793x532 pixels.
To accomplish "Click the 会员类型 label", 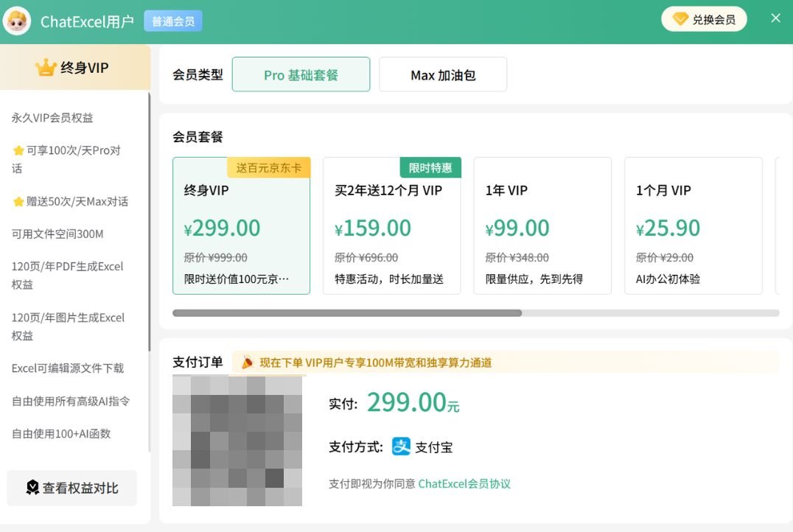I will (198, 74).
